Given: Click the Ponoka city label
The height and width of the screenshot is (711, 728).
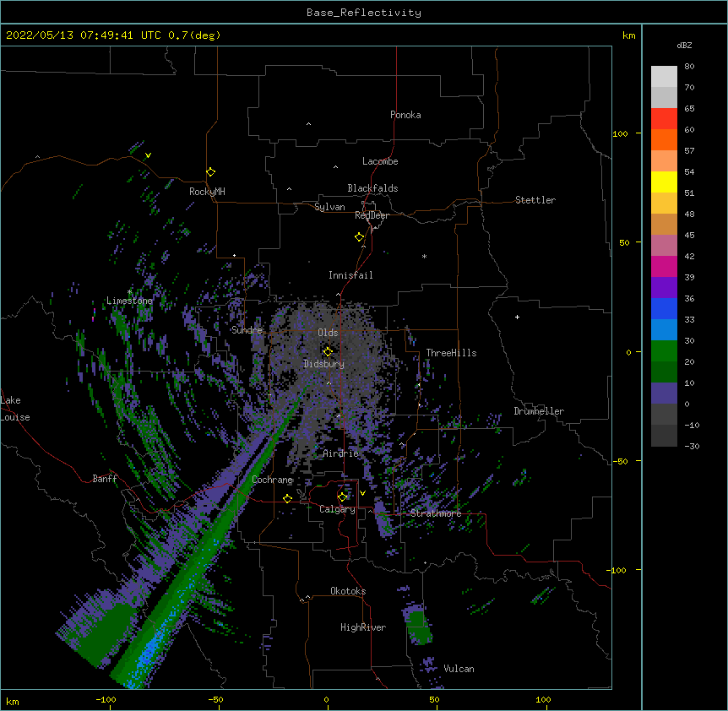Looking at the screenshot, I should point(405,115).
